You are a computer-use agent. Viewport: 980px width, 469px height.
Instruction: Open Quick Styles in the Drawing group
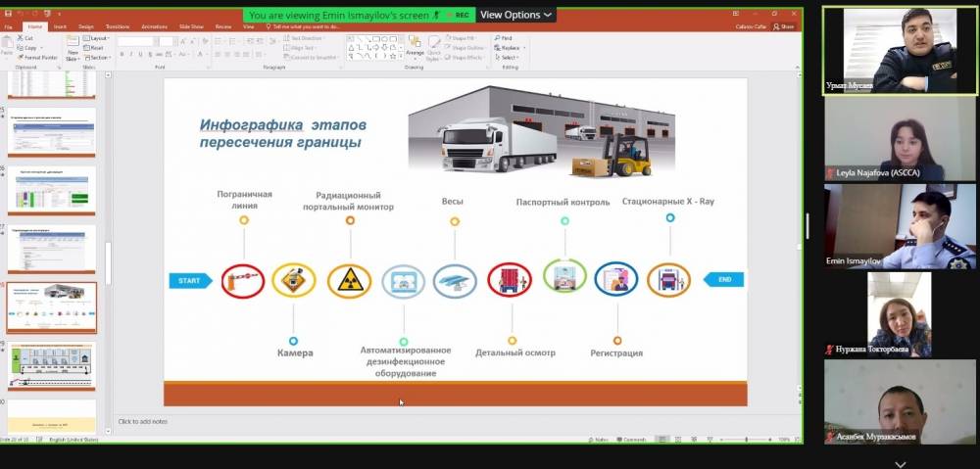434,47
